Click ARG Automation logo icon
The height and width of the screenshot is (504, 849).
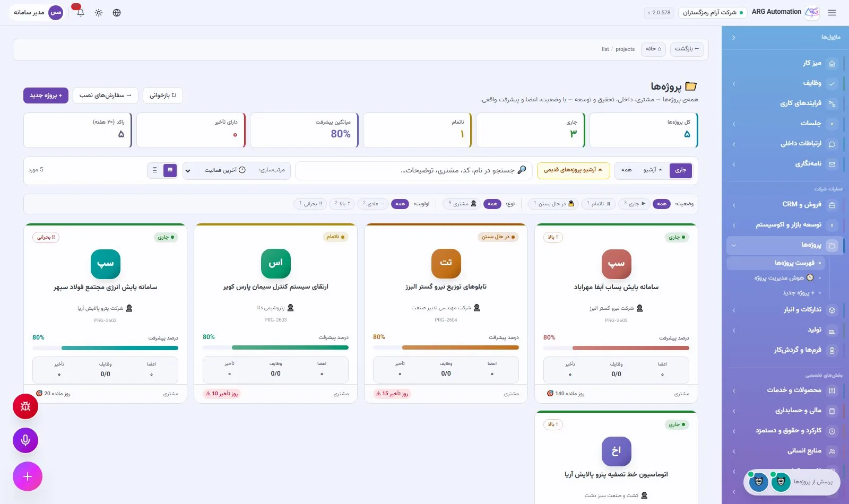click(812, 12)
